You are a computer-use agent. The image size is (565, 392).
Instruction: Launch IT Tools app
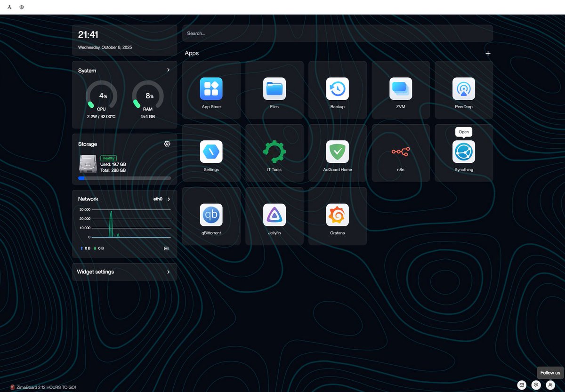click(x=274, y=152)
